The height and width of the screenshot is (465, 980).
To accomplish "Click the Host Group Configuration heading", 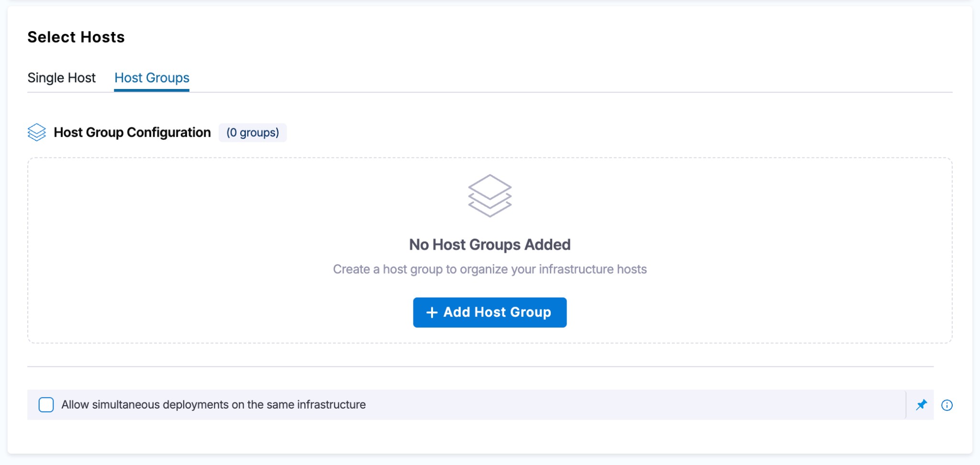I will 132,133.
